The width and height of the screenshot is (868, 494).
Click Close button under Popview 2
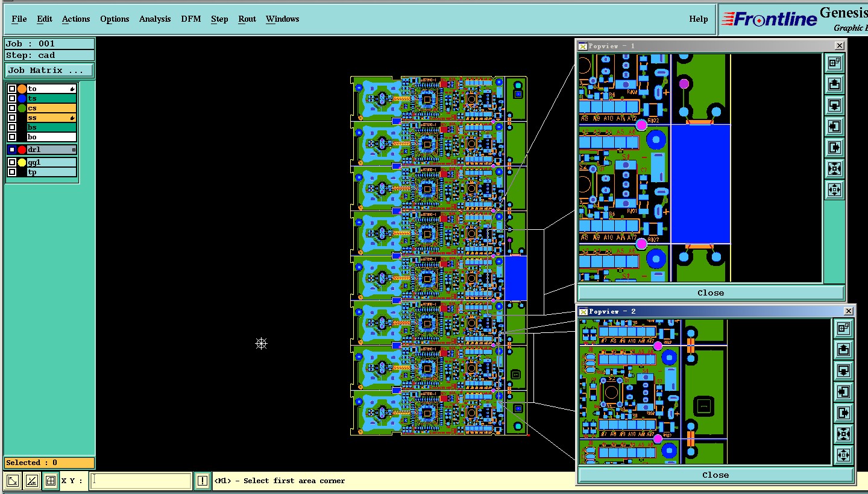point(715,475)
